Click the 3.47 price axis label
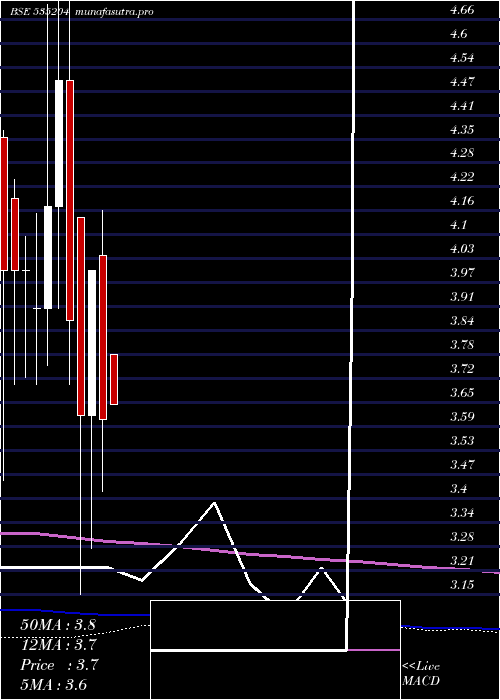500x700 pixels. 462,465
